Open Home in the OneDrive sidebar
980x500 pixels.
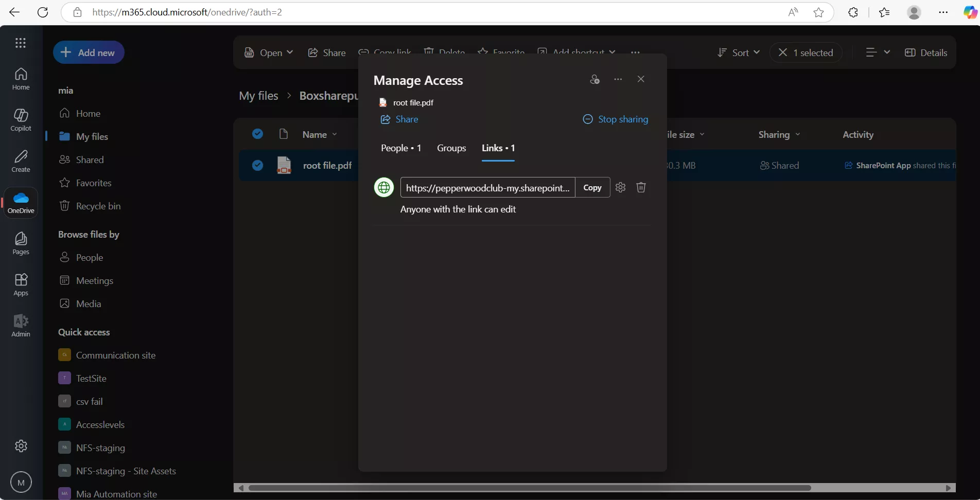click(88, 114)
